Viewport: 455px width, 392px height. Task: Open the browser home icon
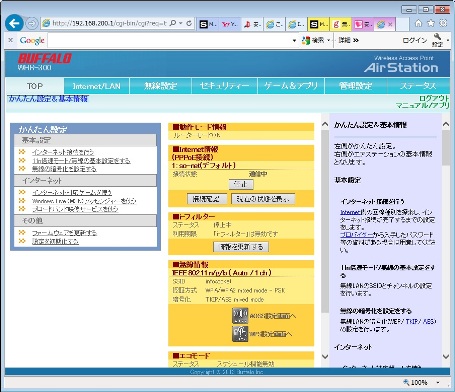click(418, 23)
